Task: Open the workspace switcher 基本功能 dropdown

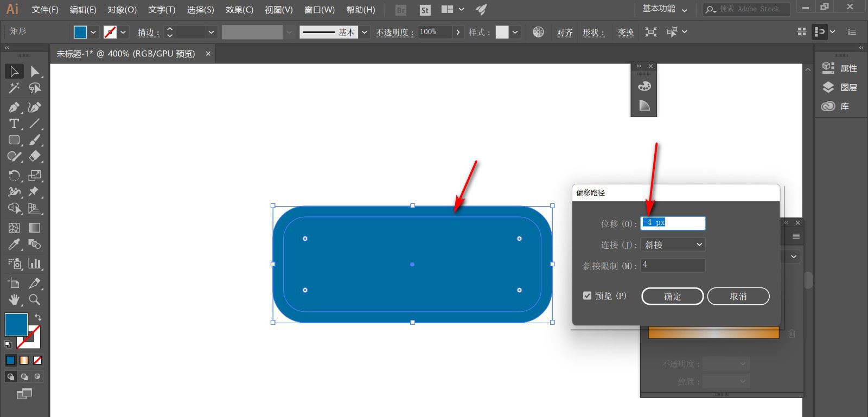Action: [665, 9]
